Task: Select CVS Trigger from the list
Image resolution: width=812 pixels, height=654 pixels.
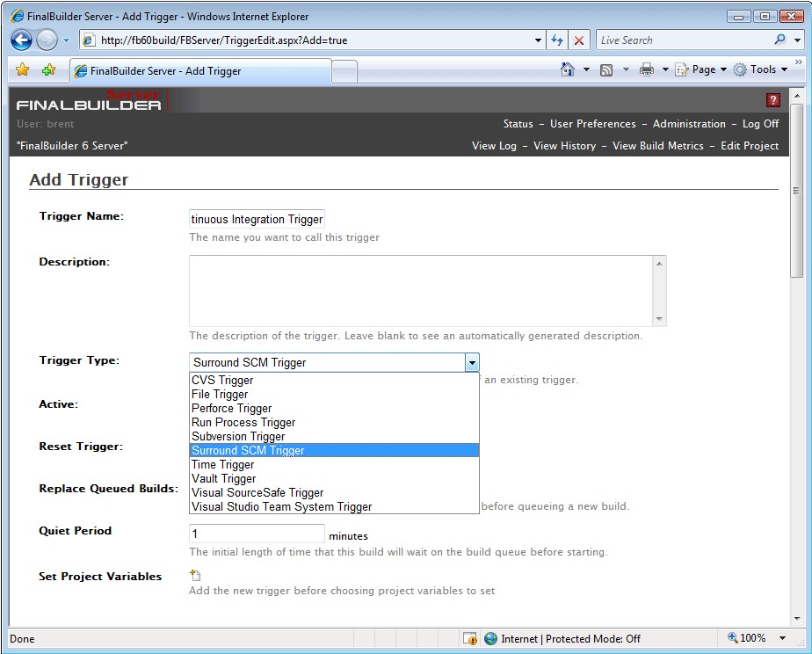Action: pos(334,380)
